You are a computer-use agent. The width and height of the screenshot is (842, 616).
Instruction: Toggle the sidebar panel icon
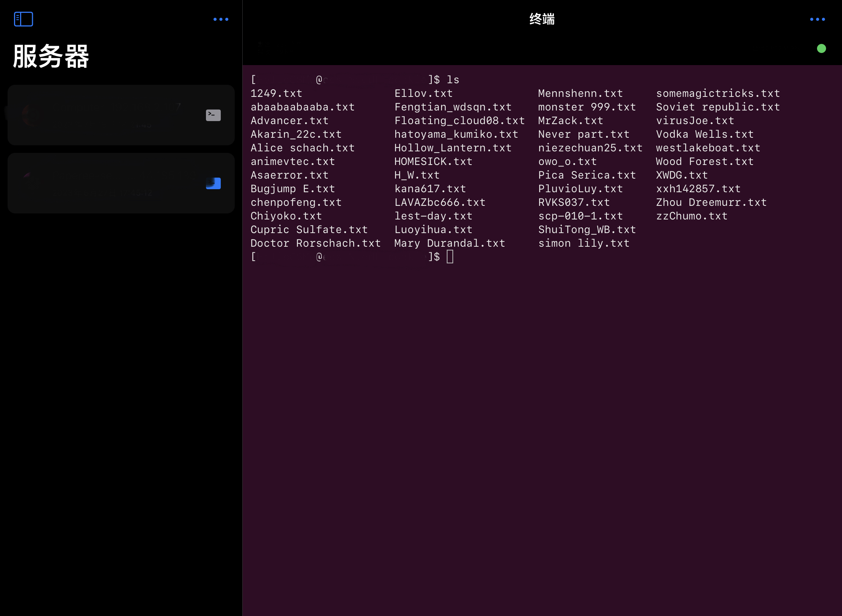click(x=23, y=19)
